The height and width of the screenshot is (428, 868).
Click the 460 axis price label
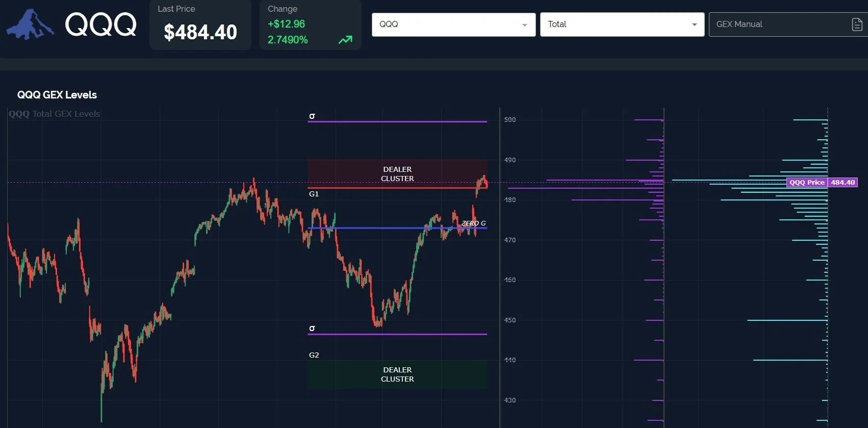tap(510, 280)
